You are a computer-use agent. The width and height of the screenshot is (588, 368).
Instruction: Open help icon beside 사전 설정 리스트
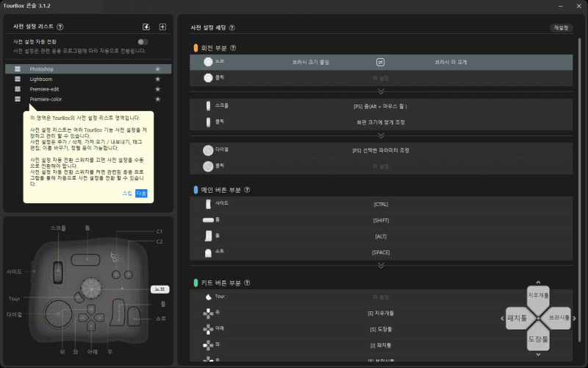pyautogui.click(x=60, y=26)
